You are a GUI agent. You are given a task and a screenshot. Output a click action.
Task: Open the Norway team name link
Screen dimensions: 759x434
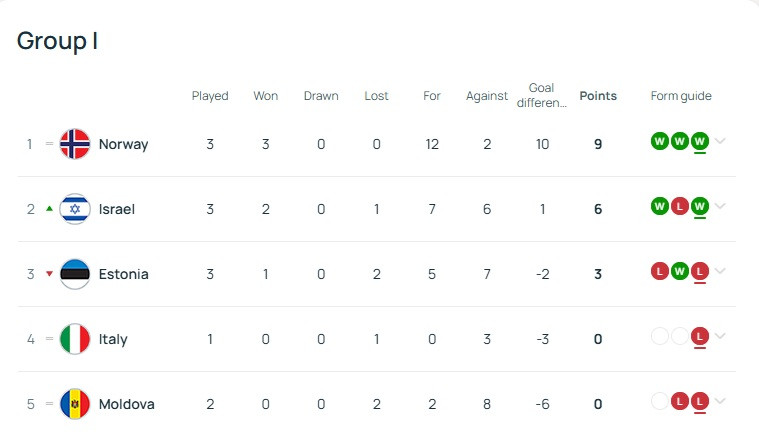[x=123, y=144]
